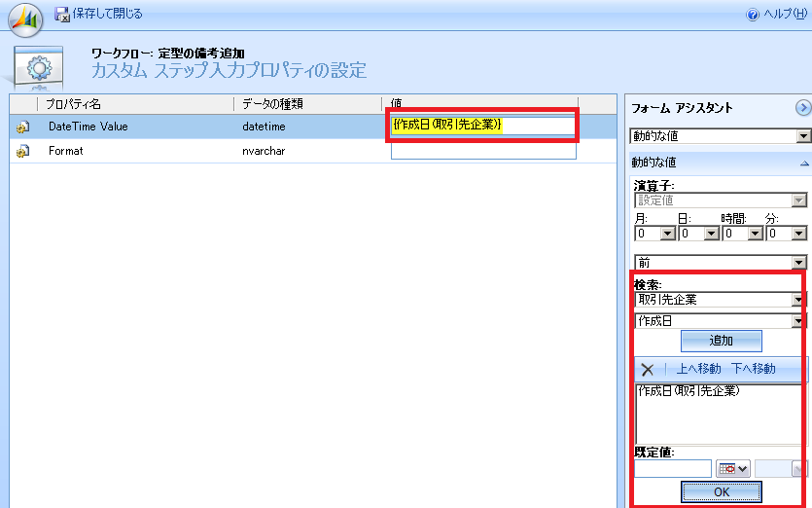812x508 pixels.
Task: Click 下へ移動 to move down
Action: pyautogui.click(x=753, y=370)
